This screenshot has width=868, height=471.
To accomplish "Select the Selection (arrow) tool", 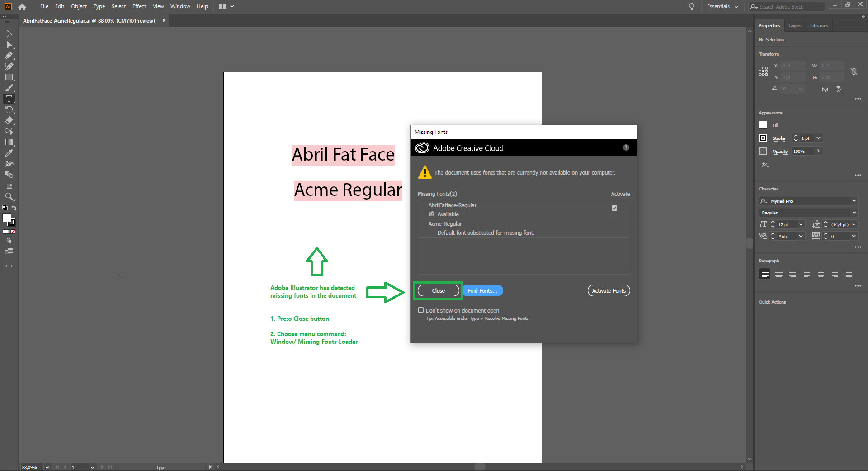I will point(9,34).
